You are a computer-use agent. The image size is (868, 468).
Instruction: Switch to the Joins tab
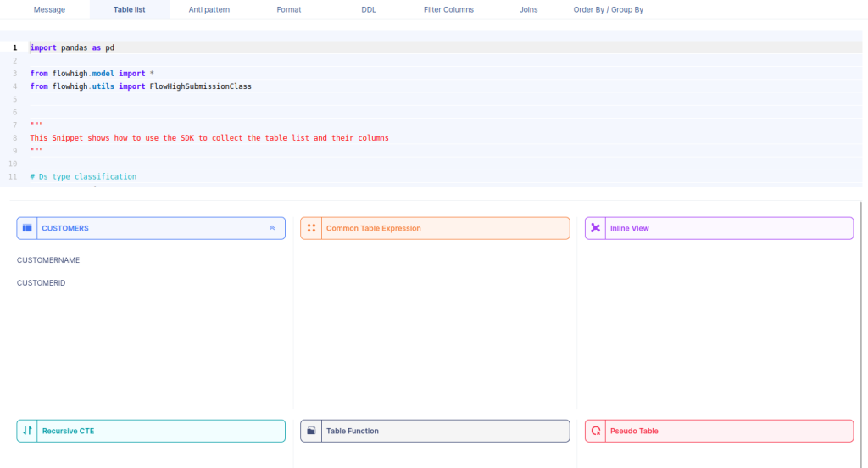pyautogui.click(x=528, y=9)
